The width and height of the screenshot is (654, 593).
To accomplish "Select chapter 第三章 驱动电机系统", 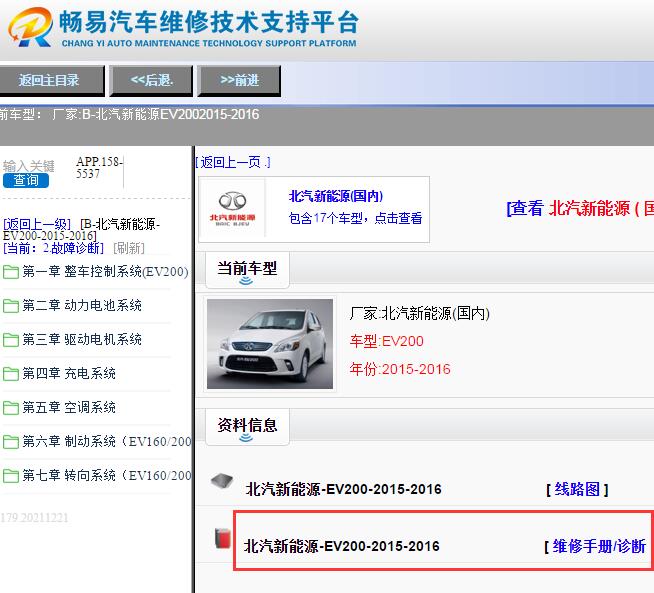I will click(x=82, y=339).
